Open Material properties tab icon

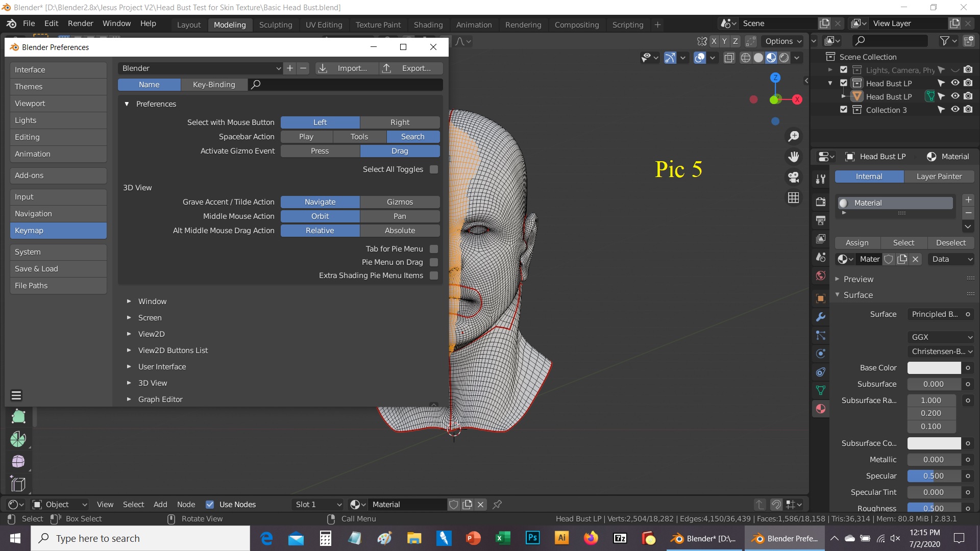821,409
